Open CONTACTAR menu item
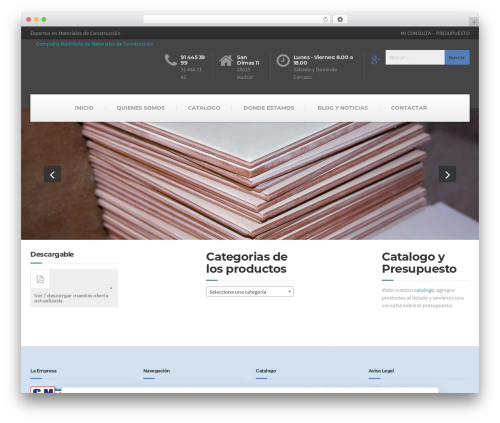The height and width of the screenshot is (423, 500). tap(409, 108)
